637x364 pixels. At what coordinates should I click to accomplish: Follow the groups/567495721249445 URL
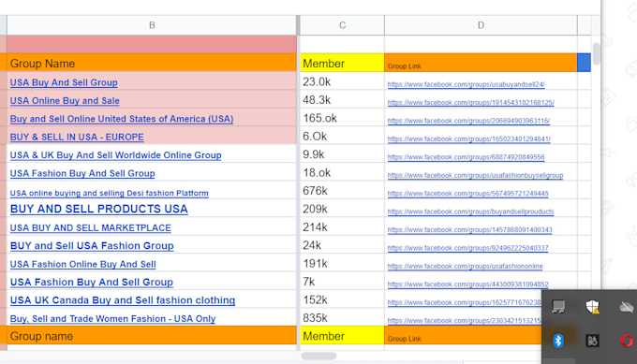pyautogui.click(x=468, y=194)
